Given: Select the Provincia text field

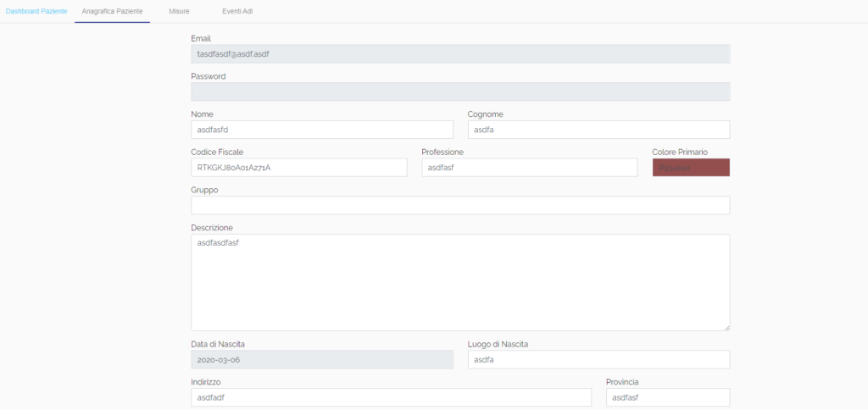Looking at the screenshot, I should point(668,397).
